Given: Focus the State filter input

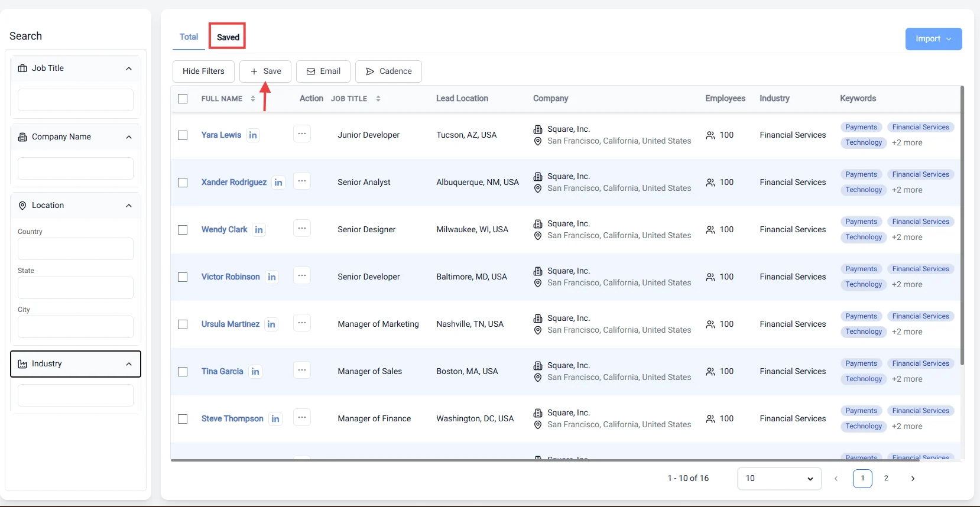Looking at the screenshot, I should [76, 288].
